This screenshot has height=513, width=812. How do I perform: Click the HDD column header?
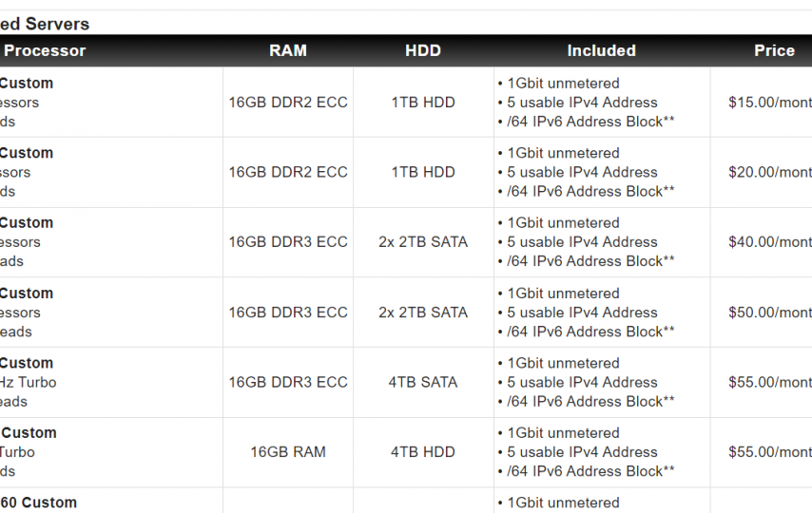coord(423,50)
